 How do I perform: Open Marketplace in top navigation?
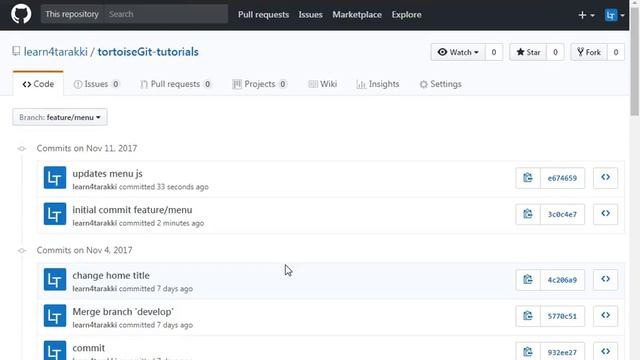click(357, 15)
